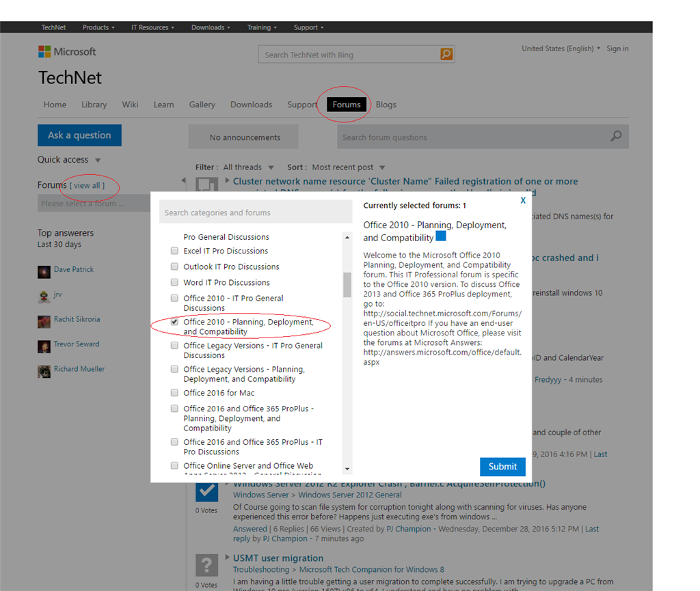Open the Blogs tab
This screenshot has width=700, height=591.
(386, 105)
